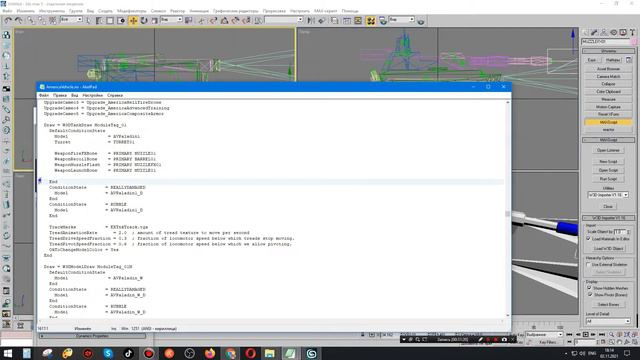Open the Modify command panel tab
The image size is (640, 360).
click(x=595, y=32)
